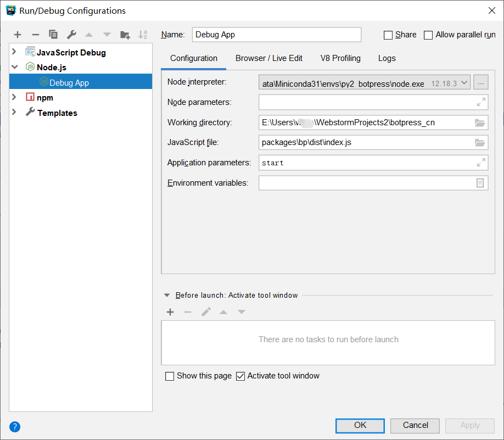
Task: Uncheck Activate tool window
Action: (x=240, y=376)
